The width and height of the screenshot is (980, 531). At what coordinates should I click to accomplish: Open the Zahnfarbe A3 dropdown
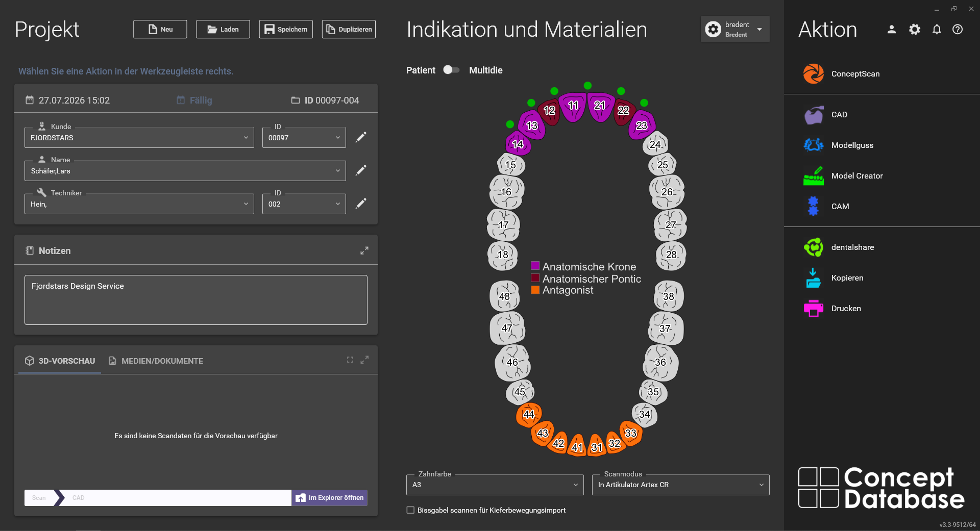[495, 485]
